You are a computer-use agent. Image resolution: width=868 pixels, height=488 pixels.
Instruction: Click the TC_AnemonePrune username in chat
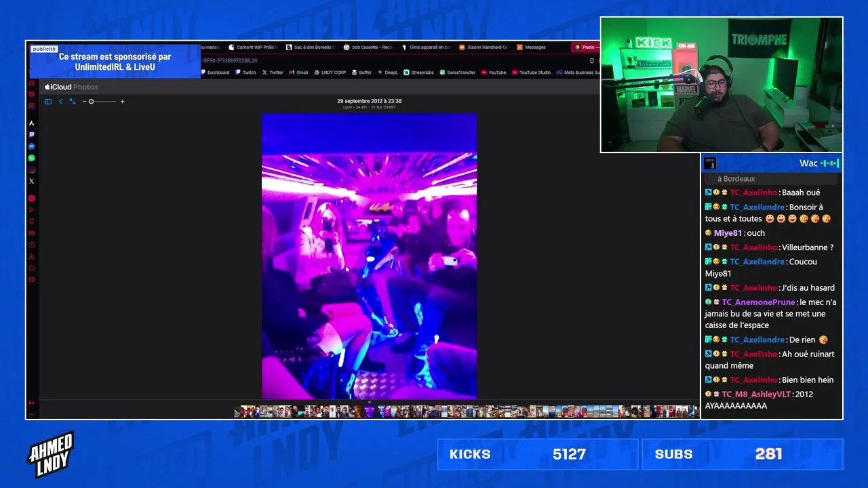pos(758,302)
